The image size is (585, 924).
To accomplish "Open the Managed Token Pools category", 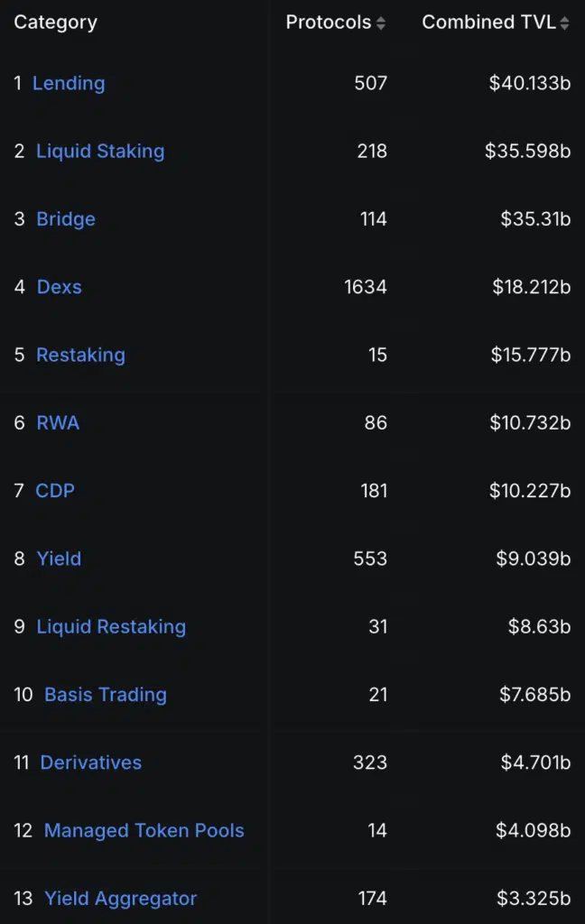I will coord(144,830).
